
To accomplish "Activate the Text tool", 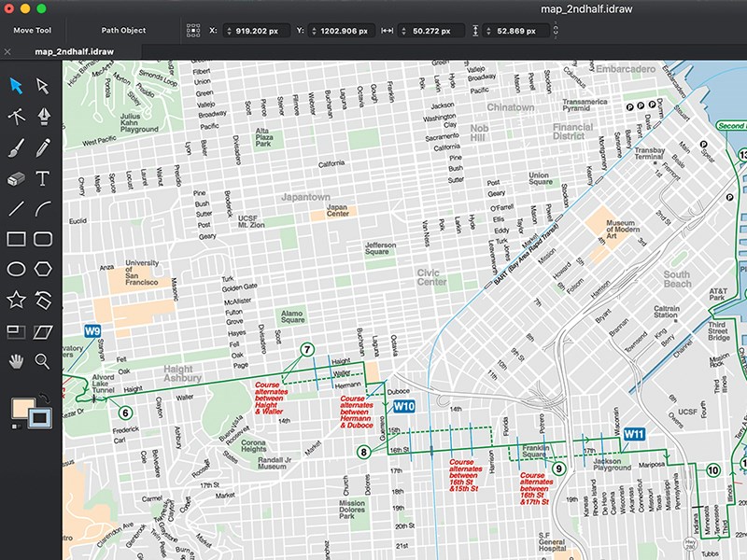I will tap(43, 178).
